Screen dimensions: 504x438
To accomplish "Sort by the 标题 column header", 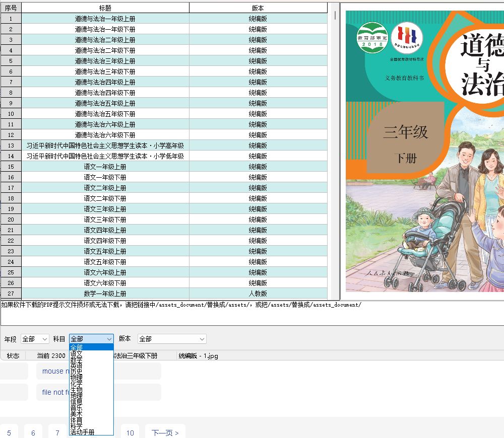I will click(105, 8).
